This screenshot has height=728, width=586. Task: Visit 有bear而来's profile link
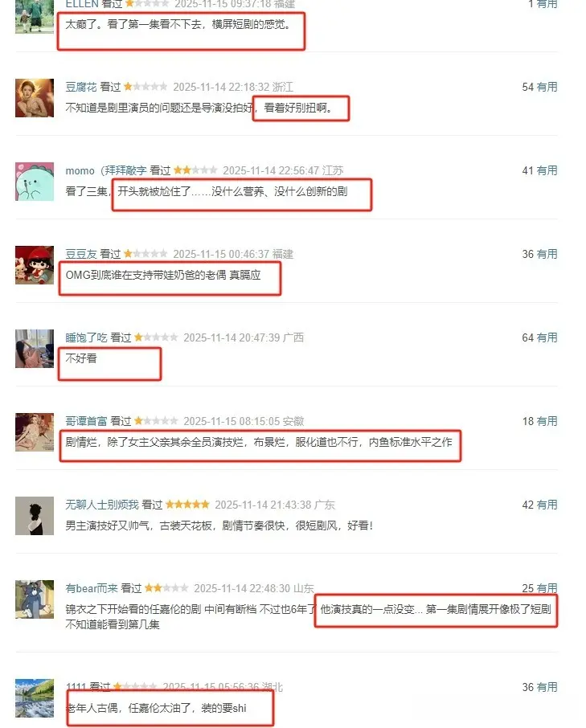(92, 588)
